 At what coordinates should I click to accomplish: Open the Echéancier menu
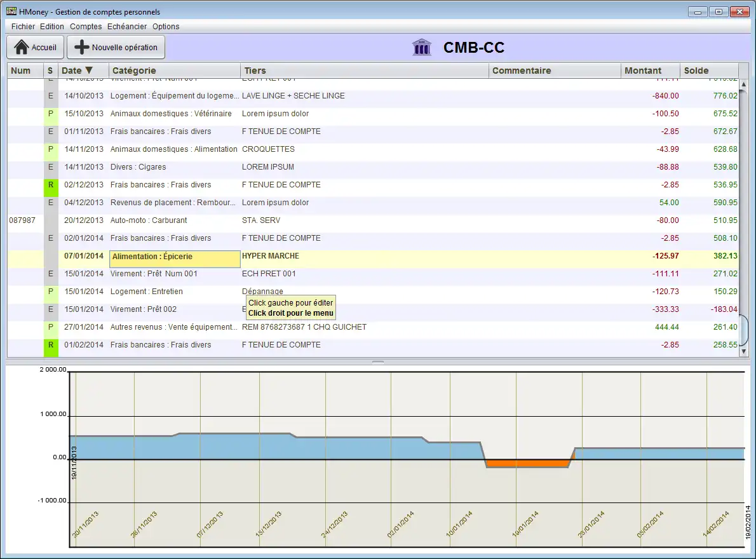[127, 27]
